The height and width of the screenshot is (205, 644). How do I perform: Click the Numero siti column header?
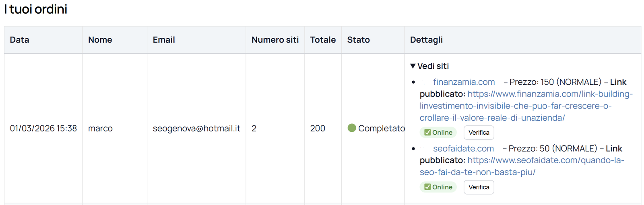[x=275, y=40]
